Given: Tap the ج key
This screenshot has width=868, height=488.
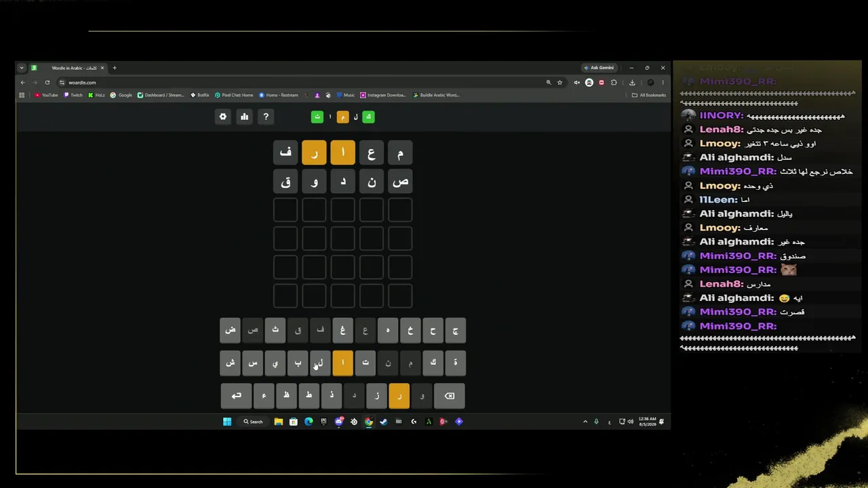Looking at the screenshot, I should [455, 330].
